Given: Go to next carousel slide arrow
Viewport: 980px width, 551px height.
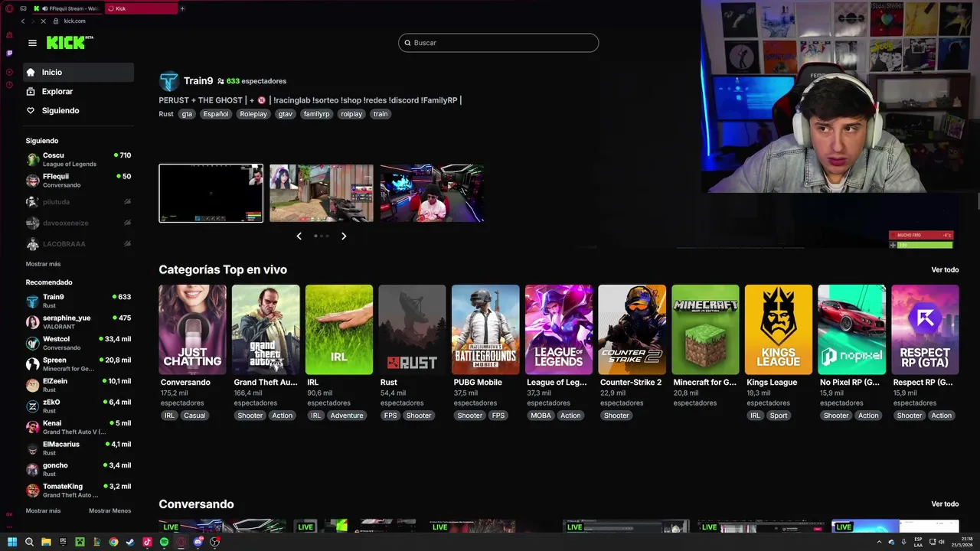Looking at the screenshot, I should [x=344, y=236].
